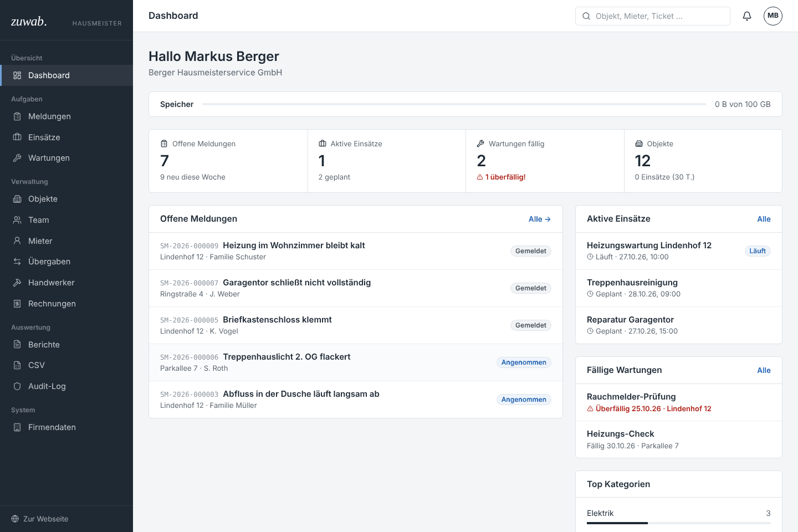Click the Mieter person icon

click(x=17, y=241)
